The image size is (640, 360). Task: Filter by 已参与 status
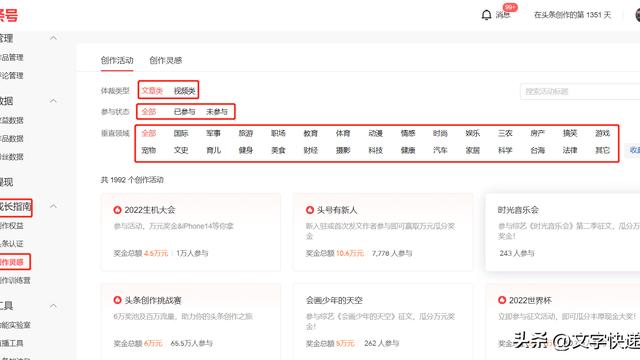click(x=184, y=111)
